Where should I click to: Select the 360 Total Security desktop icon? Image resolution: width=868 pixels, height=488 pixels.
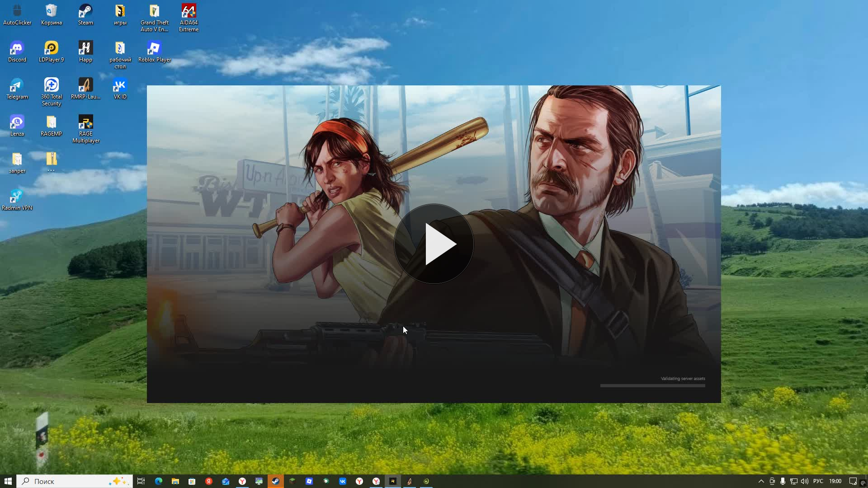[51, 92]
